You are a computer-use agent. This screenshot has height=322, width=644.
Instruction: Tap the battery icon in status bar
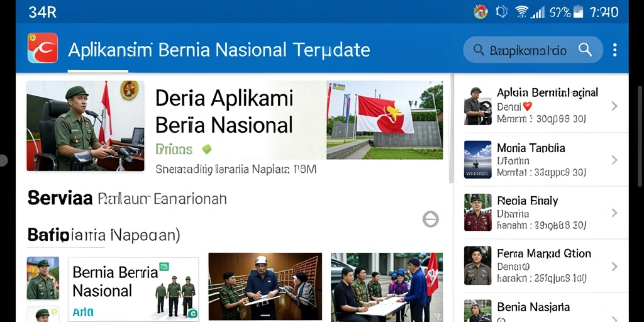click(579, 11)
